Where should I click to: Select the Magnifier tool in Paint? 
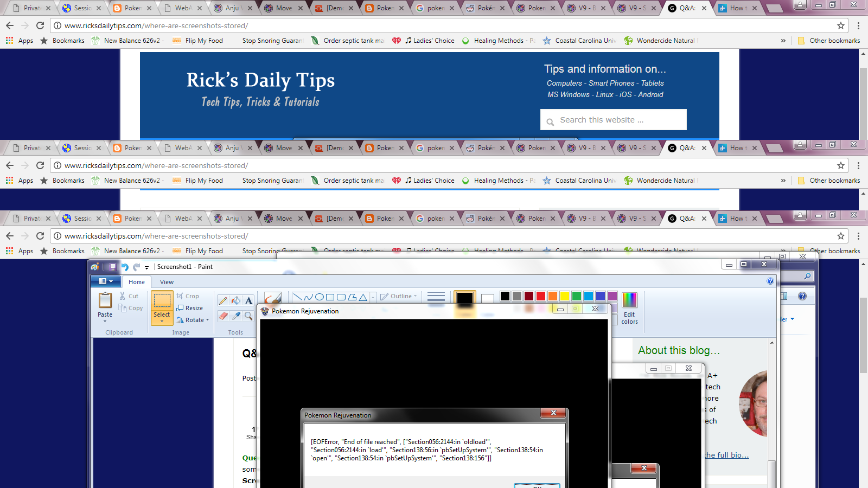[248, 316]
